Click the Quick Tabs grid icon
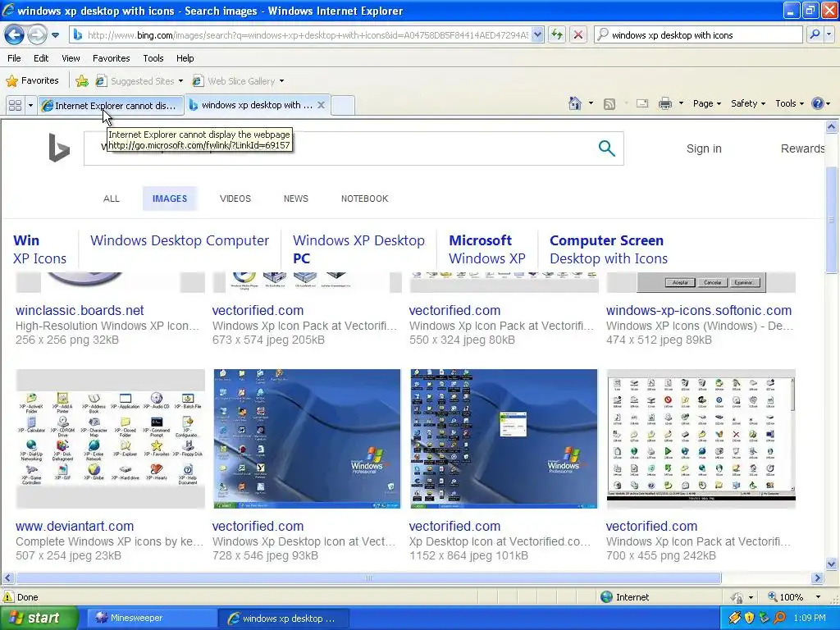 pyautogui.click(x=15, y=105)
